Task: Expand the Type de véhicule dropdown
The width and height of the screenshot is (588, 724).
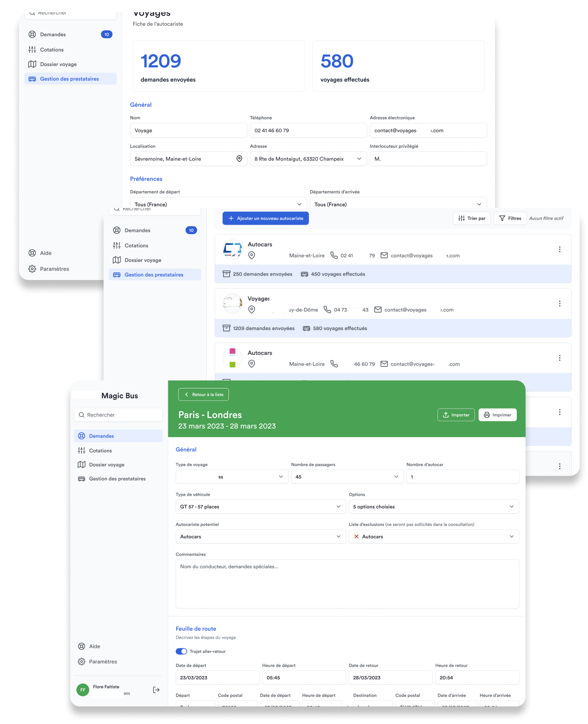Action: pyautogui.click(x=260, y=507)
